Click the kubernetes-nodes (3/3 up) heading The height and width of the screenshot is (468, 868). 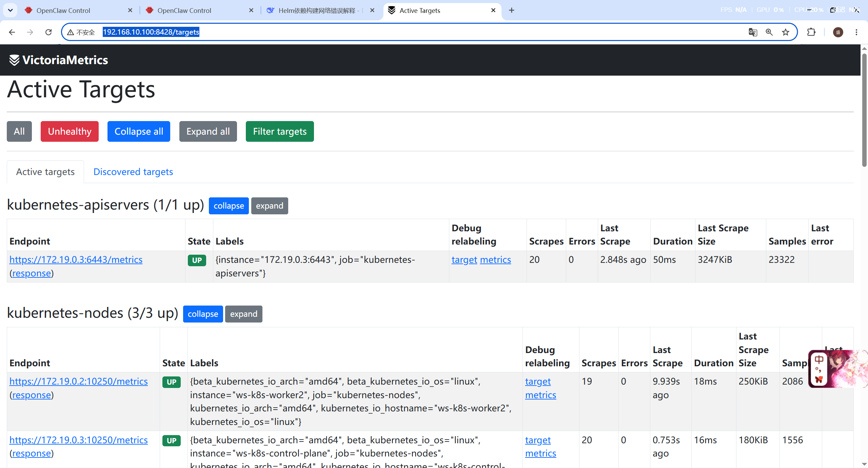(x=93, y=313)
